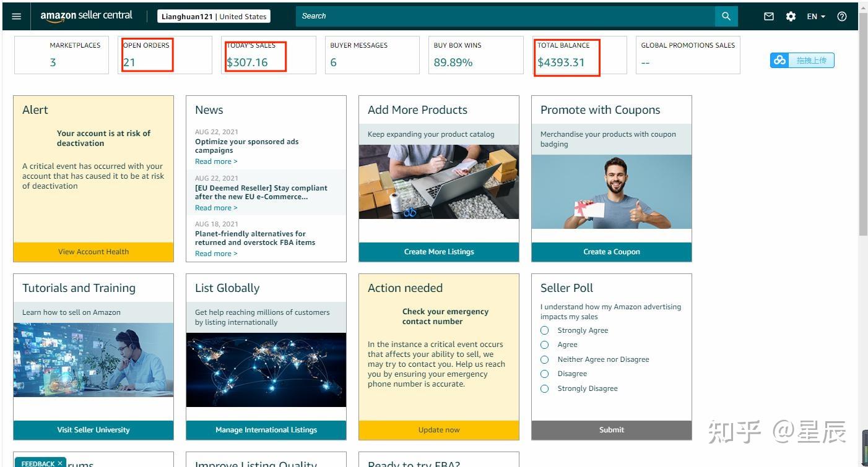868x467 pixels.
Task: Open the settings gear icon
Action: 791,17
